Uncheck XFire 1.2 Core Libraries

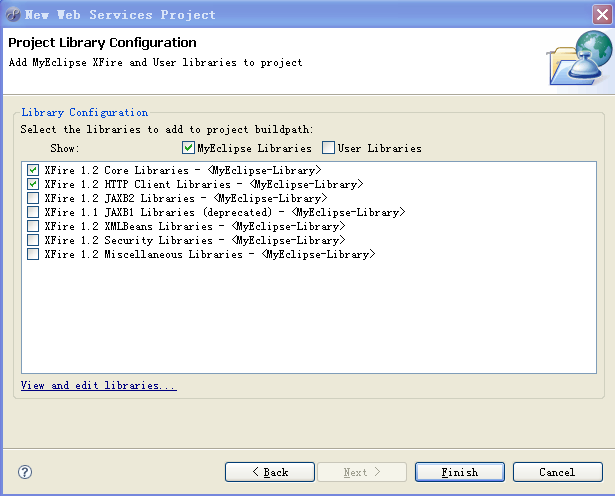coord(33,170)
